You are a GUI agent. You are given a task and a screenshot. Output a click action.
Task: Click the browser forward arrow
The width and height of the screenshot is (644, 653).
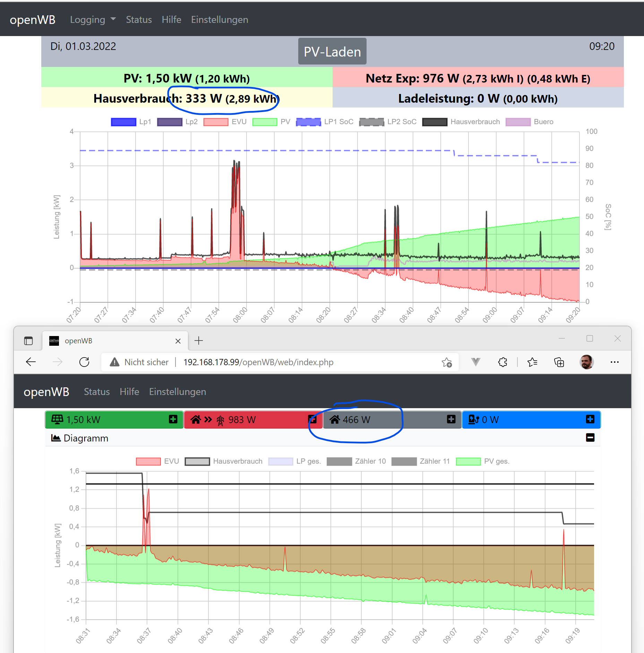(58, 362)
